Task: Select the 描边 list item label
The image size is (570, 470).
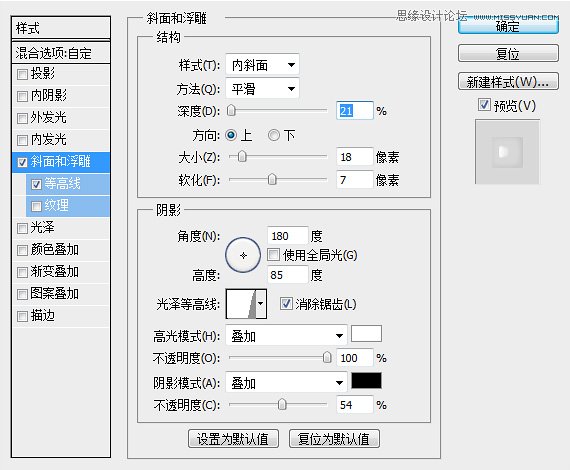Action: [x=43, y=316]
